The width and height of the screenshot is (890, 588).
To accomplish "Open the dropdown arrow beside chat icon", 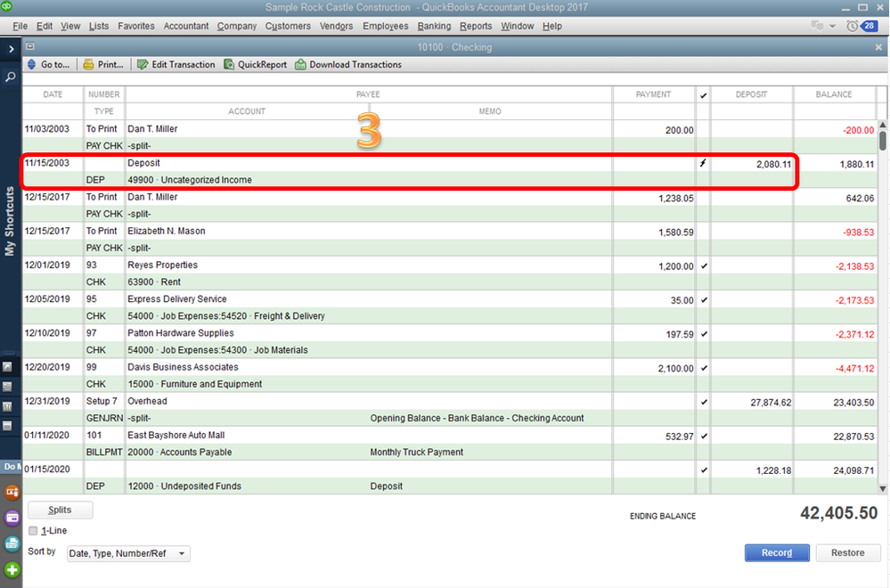I will coord(833,26).
